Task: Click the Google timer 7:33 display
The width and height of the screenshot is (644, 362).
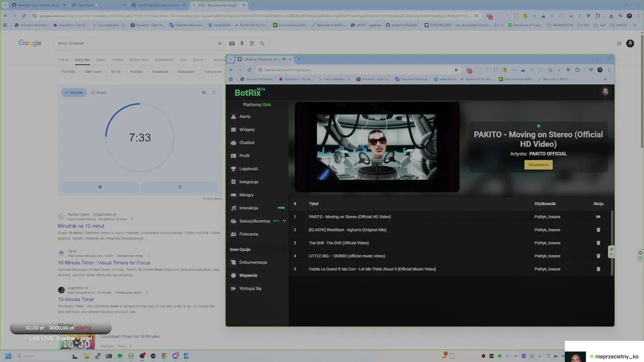Action: pyautogui.click(x=139, y=138)
